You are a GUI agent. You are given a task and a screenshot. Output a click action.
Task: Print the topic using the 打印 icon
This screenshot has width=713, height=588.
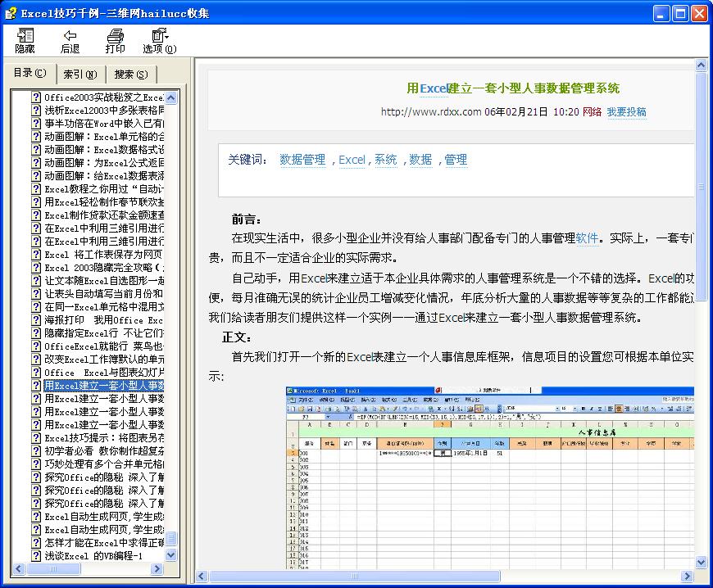tap(115, 40)
